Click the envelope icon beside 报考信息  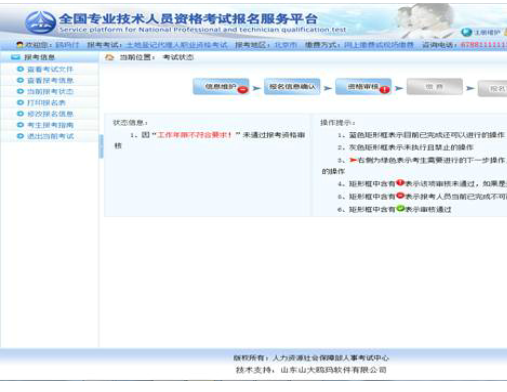pos(16,57)
